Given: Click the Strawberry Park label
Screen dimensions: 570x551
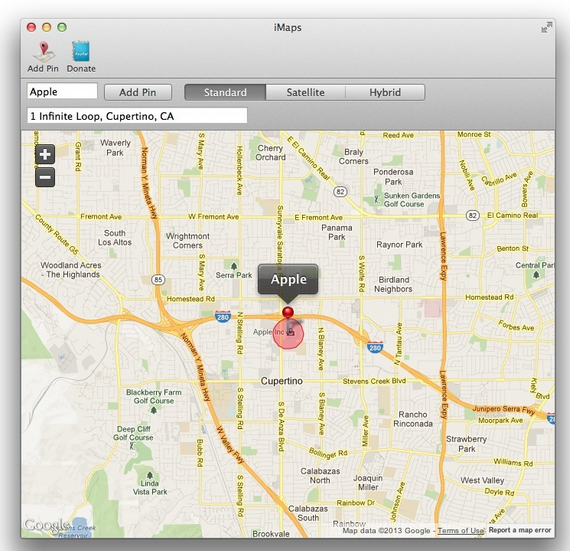Looking at the screenshot, I should [x=466, y=444].
